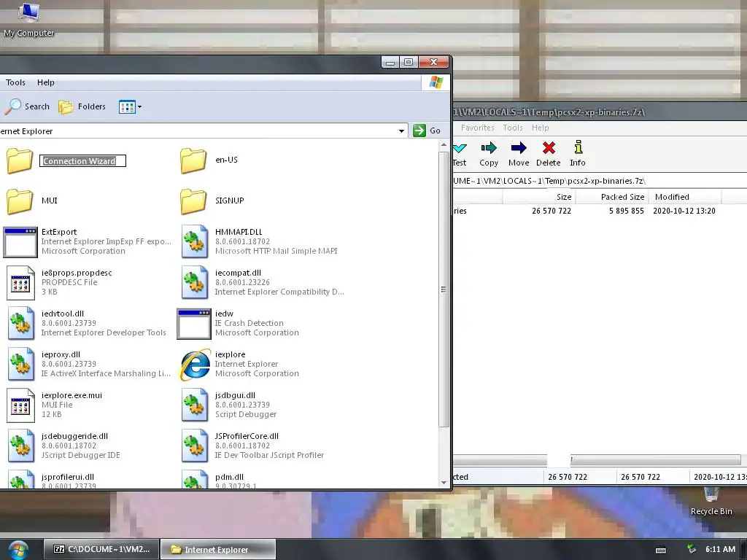Click scroll up arrow in Explorer list
The width and height of the screenshot is (747, 560).
[444, 145]
